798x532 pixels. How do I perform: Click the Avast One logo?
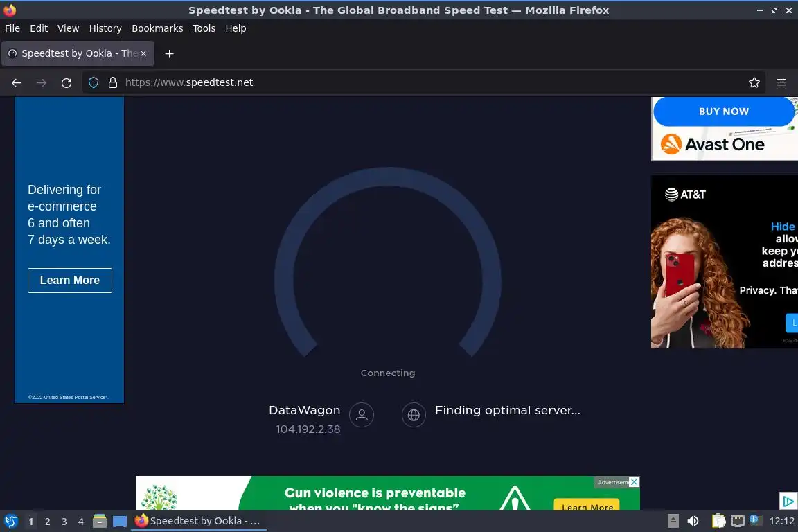click(x=713, y=144)
